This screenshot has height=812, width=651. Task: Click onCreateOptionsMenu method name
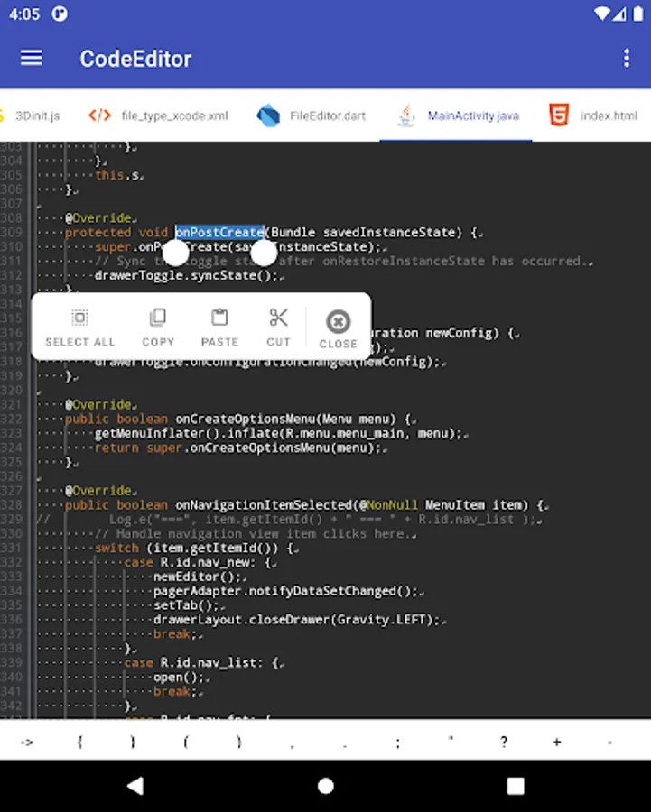click(246, 419)
